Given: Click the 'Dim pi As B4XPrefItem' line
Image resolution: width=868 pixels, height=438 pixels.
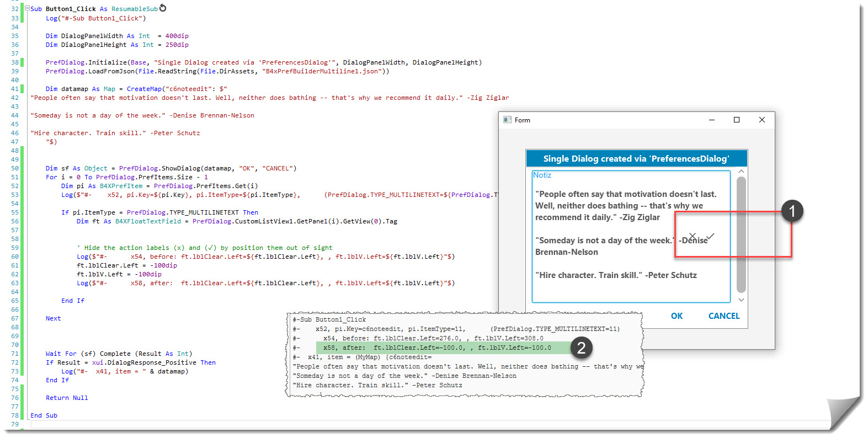Looking at the screenshot, I should [159, 186].
